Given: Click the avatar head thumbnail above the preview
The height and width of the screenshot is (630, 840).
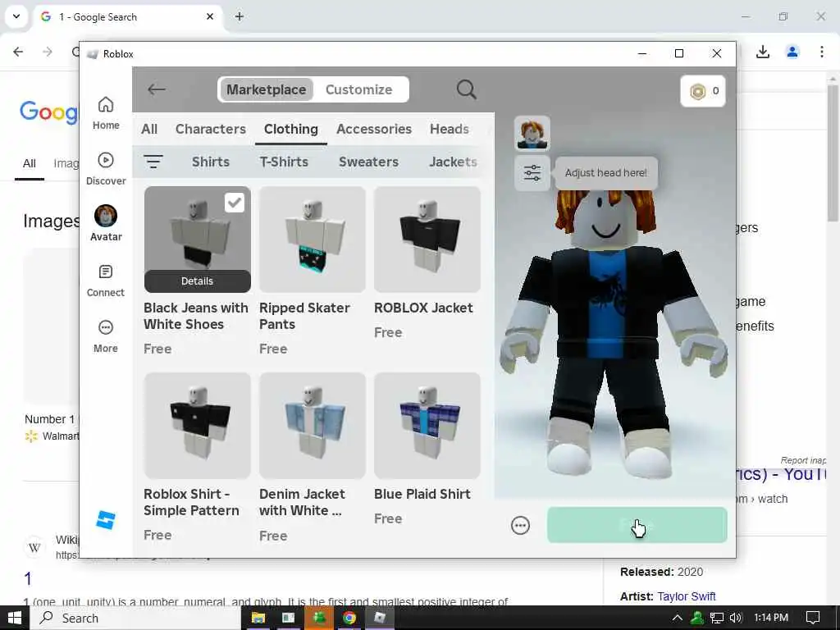Looking at the screenshot, I should click(532, 133).
